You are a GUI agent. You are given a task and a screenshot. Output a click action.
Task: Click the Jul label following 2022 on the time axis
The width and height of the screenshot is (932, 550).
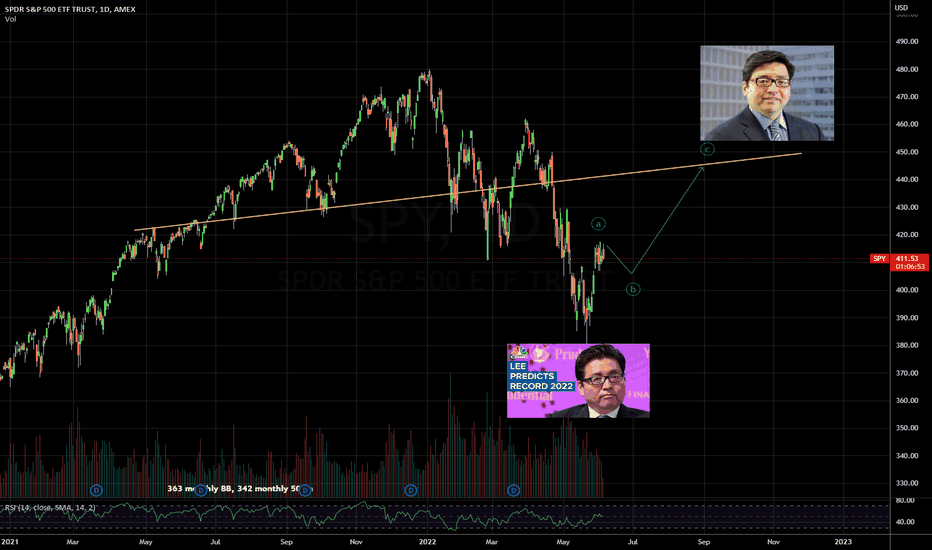(x=633, y=542)
